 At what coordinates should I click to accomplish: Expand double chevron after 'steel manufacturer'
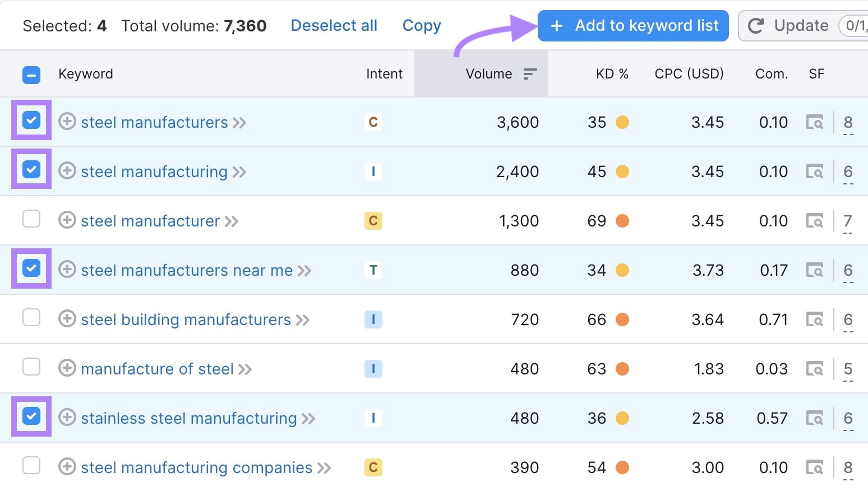(x=232, y=221)
